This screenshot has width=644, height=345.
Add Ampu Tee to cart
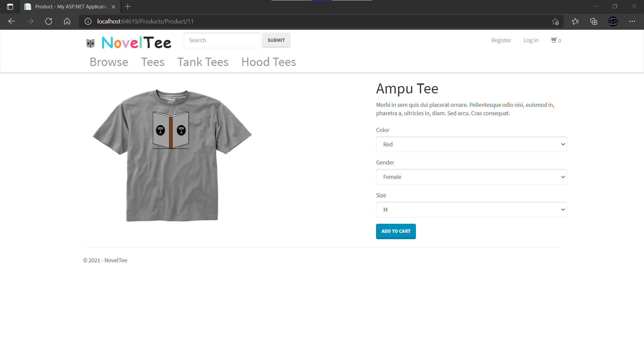pos(396,231)
